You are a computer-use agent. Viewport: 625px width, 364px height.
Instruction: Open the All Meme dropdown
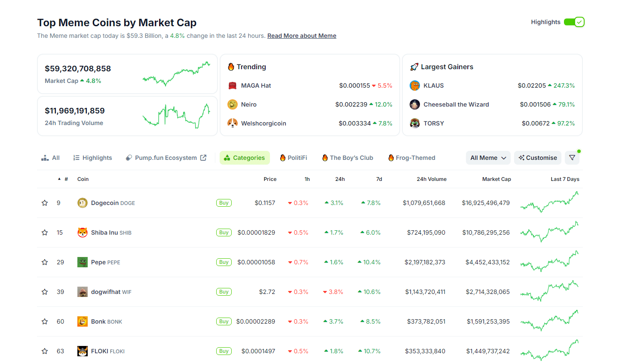(488, 158)
